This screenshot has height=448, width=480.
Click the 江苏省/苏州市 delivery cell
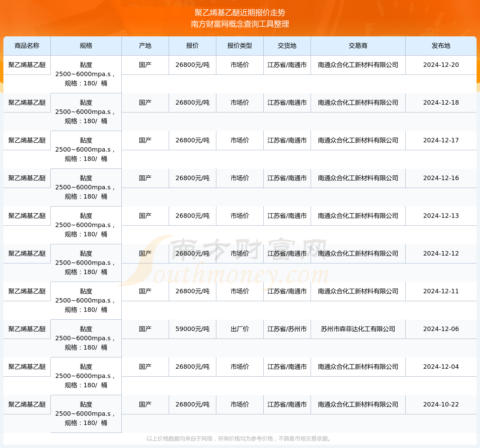point(287,329)
